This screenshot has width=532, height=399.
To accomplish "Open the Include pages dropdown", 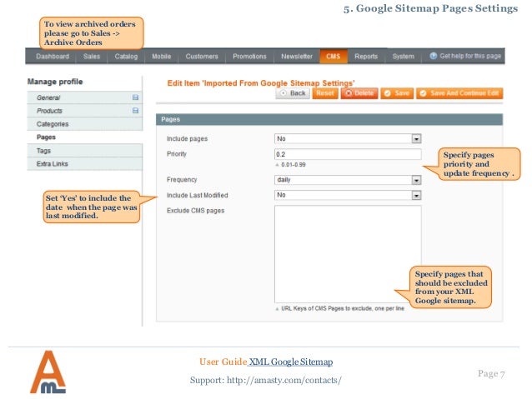I will click(348, 138).
